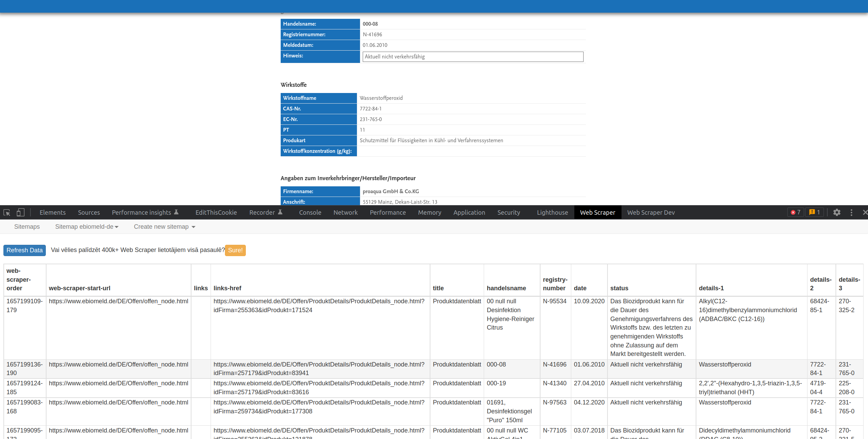Click the Recorder tab's flask icon
The image size is (868, 439).
point(280,212)
